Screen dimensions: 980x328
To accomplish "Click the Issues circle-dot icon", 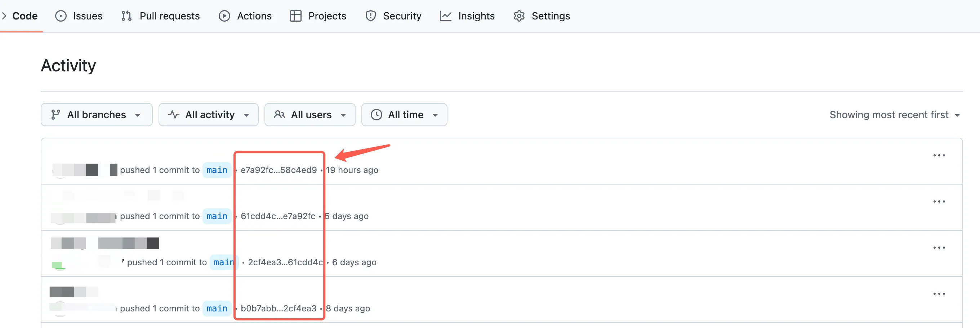I will (x=61, y=16).
